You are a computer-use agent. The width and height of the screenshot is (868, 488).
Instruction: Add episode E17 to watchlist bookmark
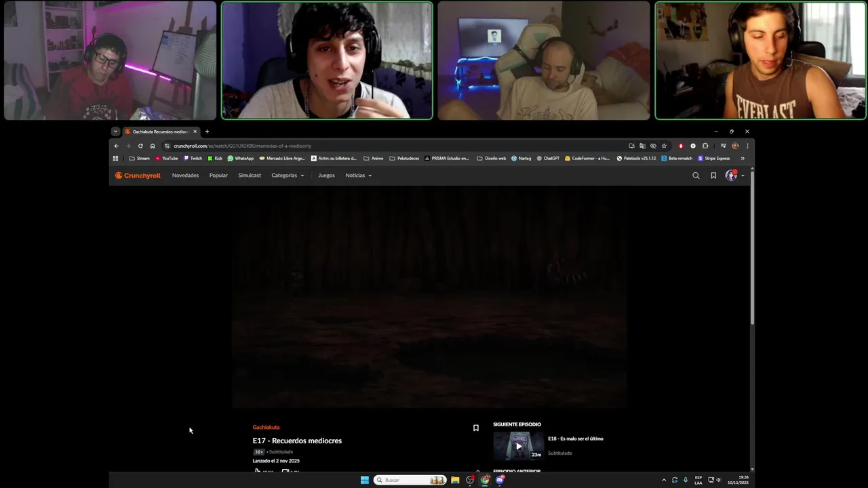(x=475, y=428)
